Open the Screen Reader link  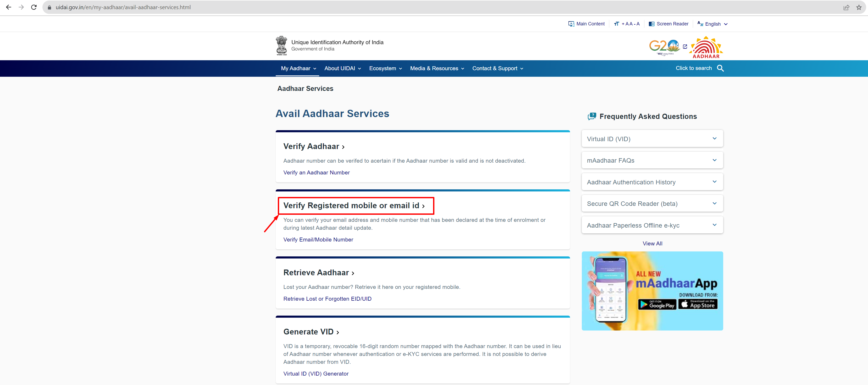(668, 24)
